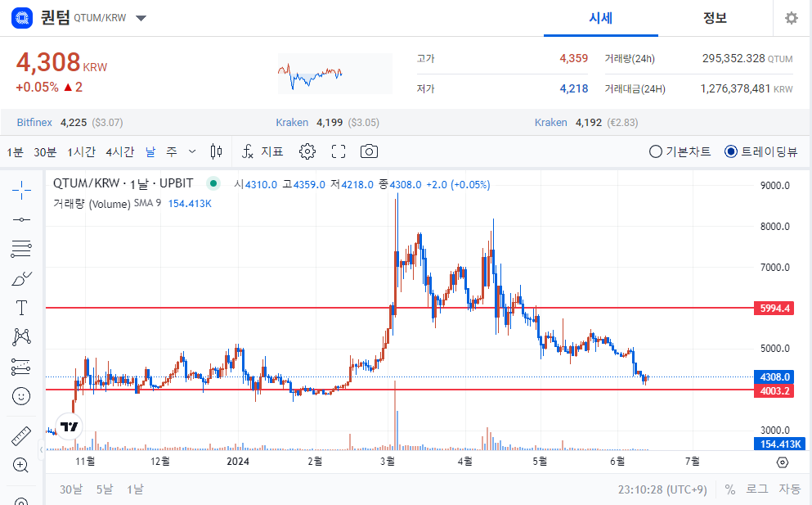Click the Kraken EUR price link
Screen dimensions: 812x505
click(x=586, y=122)
